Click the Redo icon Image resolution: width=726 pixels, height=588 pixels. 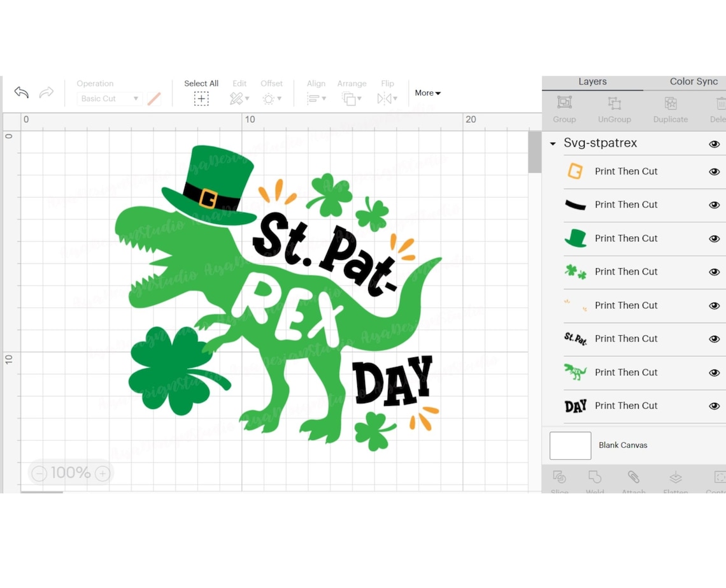(45, 92)
